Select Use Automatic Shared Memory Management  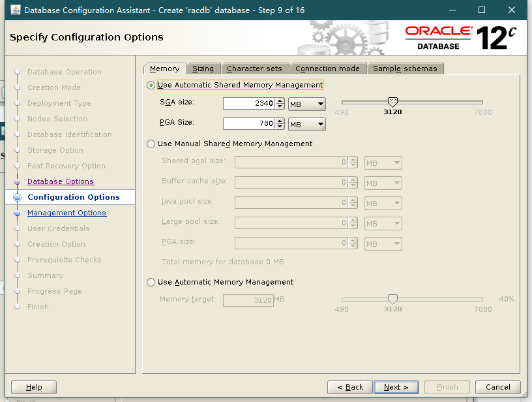[x=151, y=85]
